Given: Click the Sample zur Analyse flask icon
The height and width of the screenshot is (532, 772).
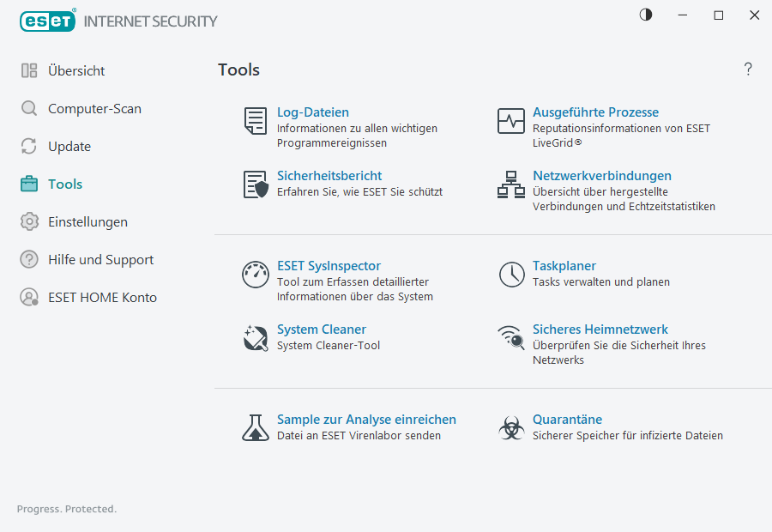Looking at the screenshot, I should (x=255, y=426).
